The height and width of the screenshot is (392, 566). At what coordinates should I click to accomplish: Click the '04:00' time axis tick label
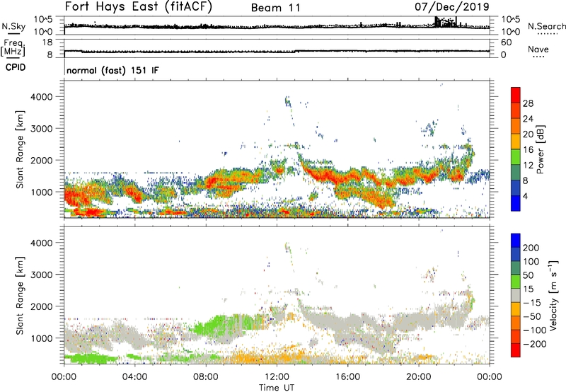point(135,377)
